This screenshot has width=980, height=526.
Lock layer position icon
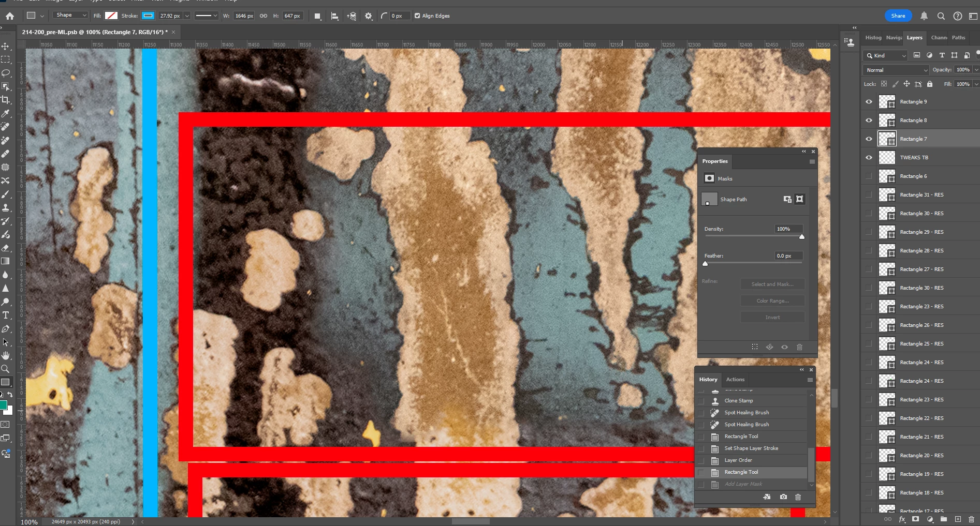tap(906, 84)
